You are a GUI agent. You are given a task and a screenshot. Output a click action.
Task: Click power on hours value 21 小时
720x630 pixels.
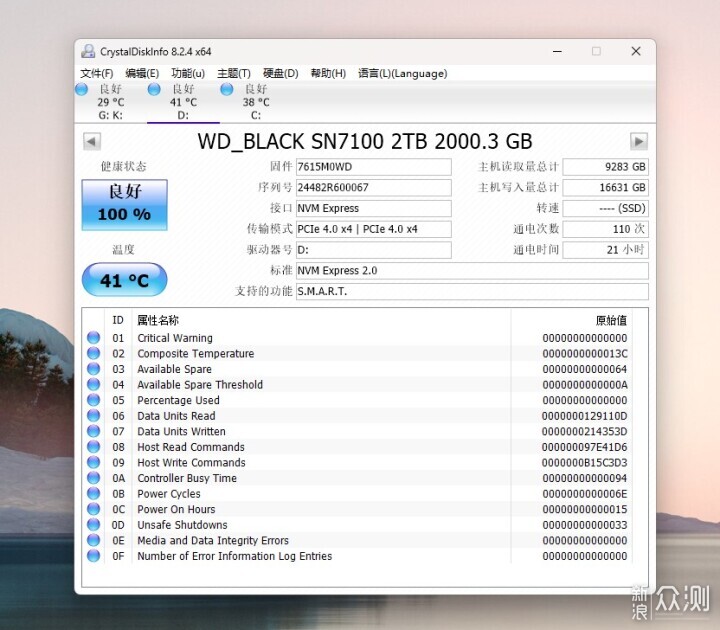coord(605,250)
